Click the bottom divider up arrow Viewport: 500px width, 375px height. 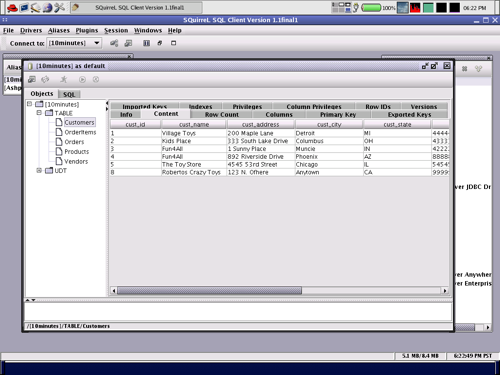coord(28,300)
